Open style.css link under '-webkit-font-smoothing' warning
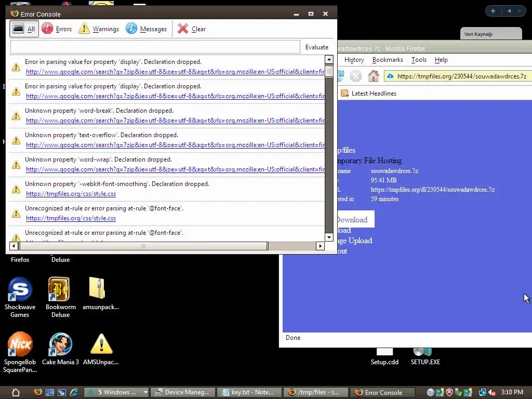The image size is (532, 399). pyautogui.click(x=71, y=194)
